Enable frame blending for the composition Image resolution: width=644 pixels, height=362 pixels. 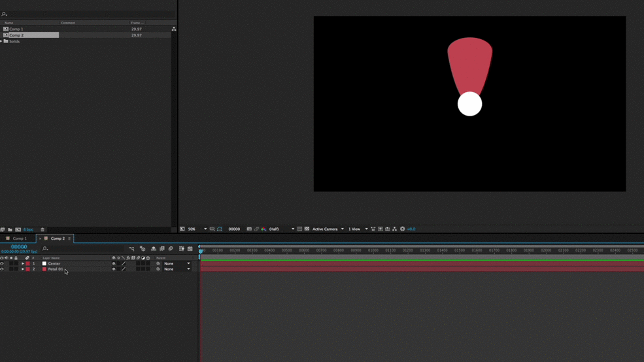point(162,249)
